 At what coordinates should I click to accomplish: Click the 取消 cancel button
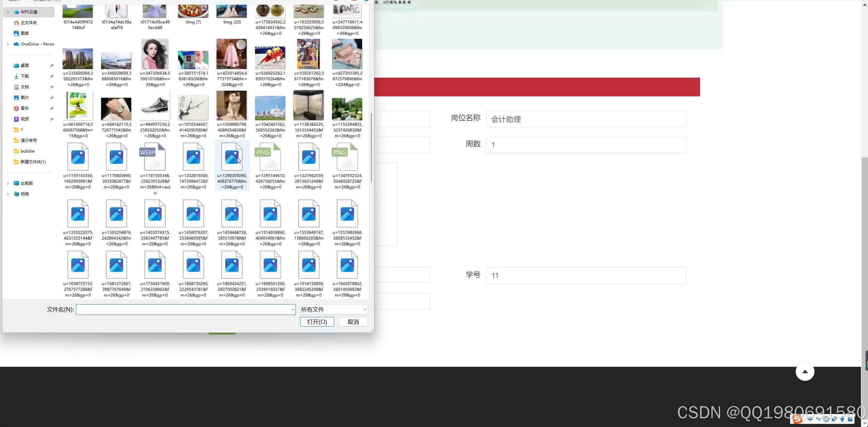click(353, 322)
